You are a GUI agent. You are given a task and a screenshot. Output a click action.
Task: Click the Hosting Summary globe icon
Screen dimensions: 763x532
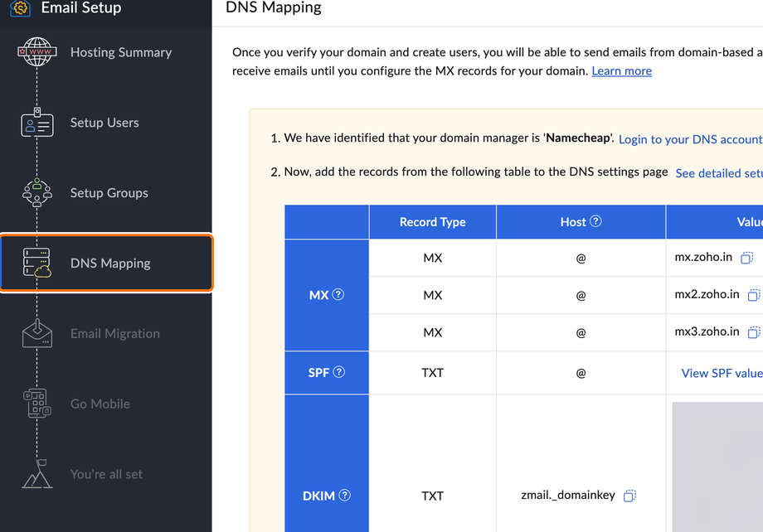tap(37, 51)
